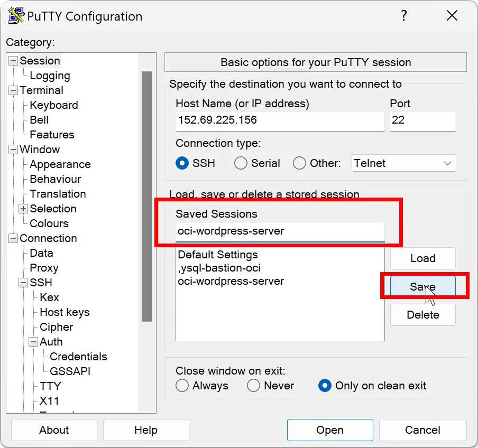The height and width of the screenshot is (448, 478).
Task: Click the category tree scrollbar
Action: pyautogui.click(x=146, y=195)
